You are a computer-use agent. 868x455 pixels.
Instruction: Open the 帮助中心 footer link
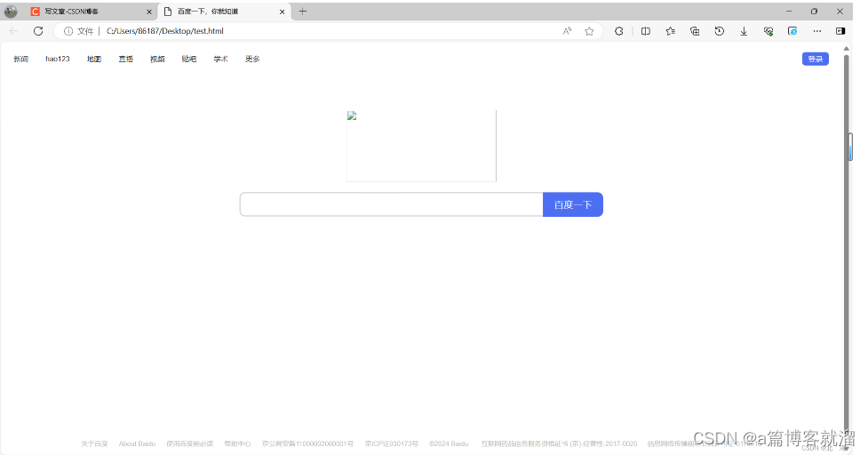[x=237, y=444]
